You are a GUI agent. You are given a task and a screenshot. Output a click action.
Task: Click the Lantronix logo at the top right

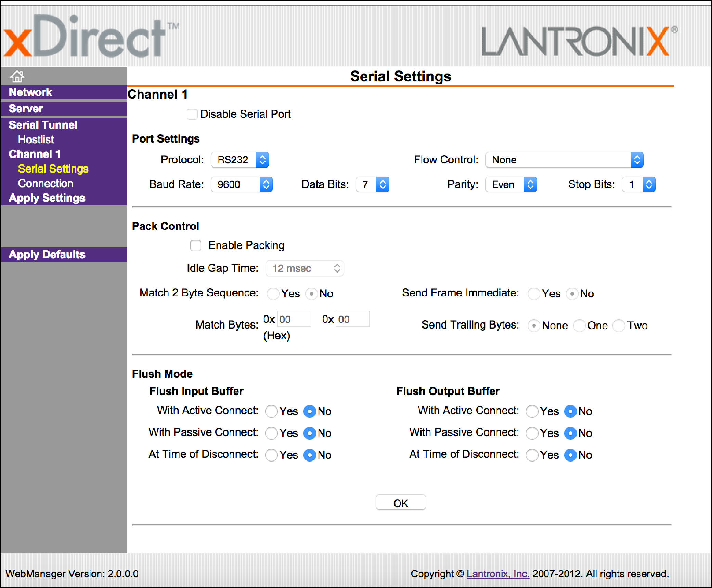[x=580, y=41]
